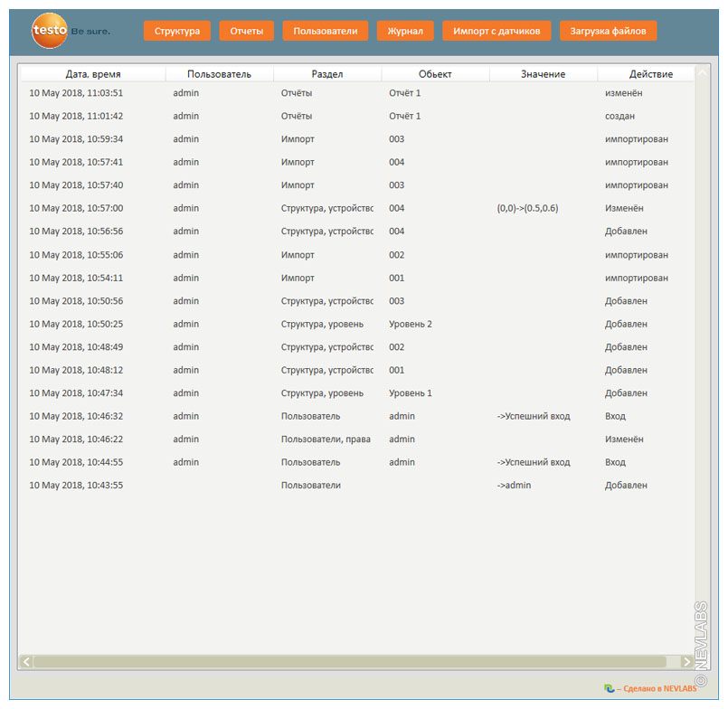Follow the Сделано в NEVLABS link

click(657, 689)
